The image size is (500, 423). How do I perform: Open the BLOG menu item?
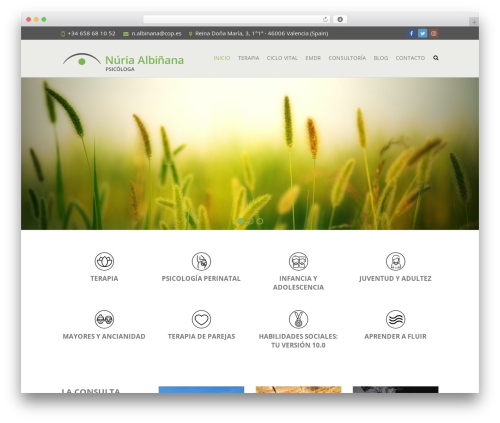click(x=381, y=58)
